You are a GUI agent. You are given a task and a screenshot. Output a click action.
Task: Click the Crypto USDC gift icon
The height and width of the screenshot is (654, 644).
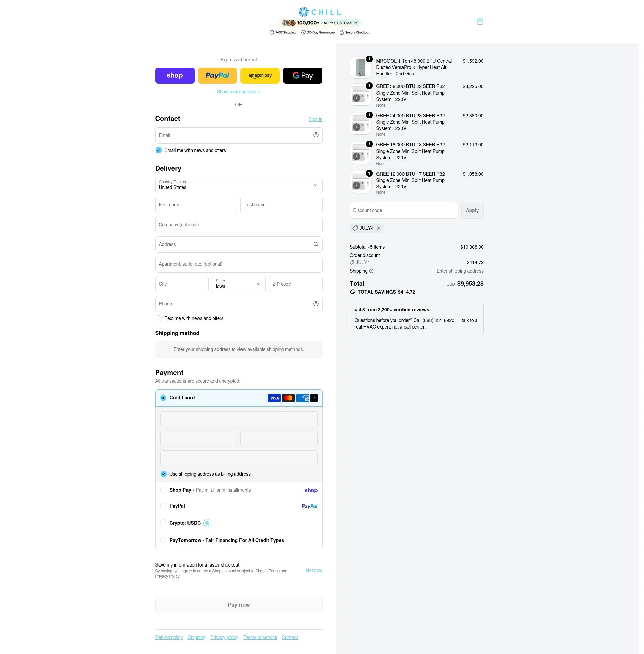point(207,523)
